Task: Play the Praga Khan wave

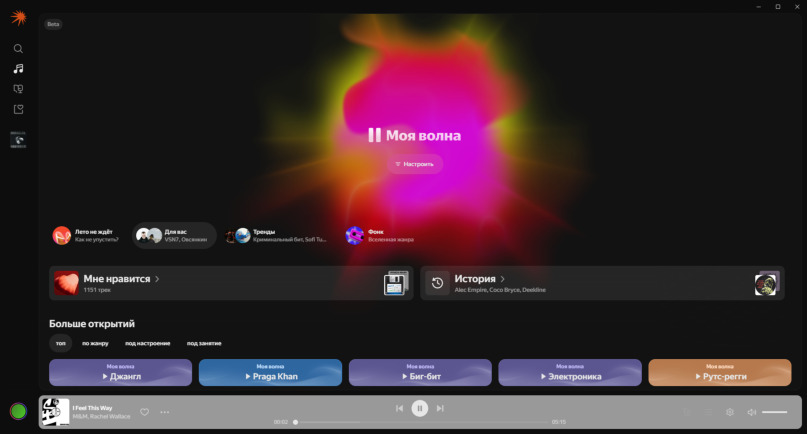Action: coord(270,372)
